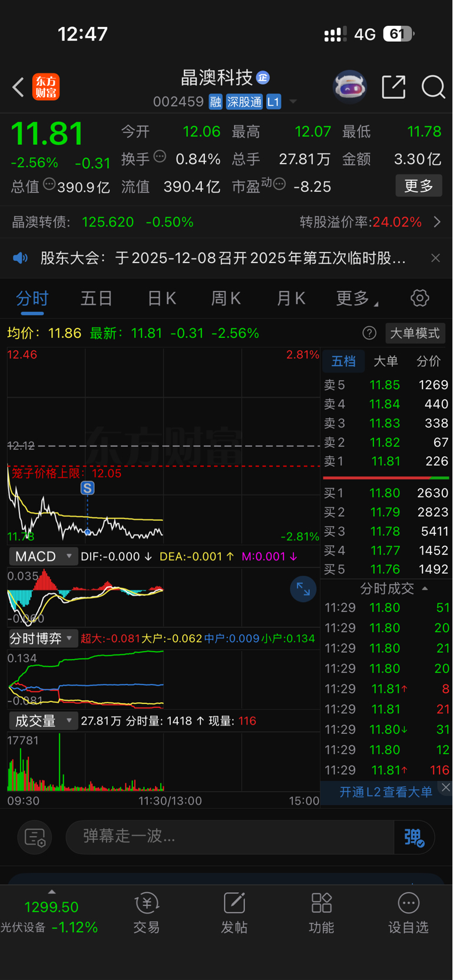Open the MACD indicator dropdown
Image resolution: width=453 pixels, height=980 pixels.
pyautogui.click(x=44, y=556)
